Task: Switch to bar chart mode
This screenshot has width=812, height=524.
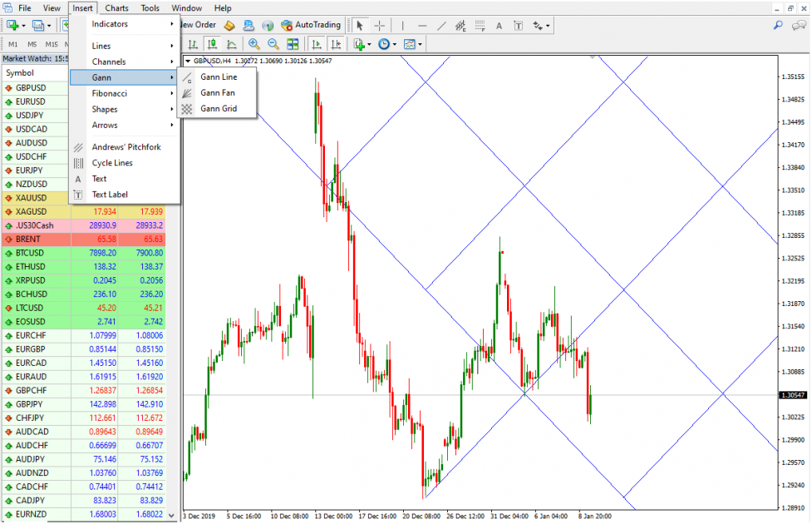Action: [193, 45]
